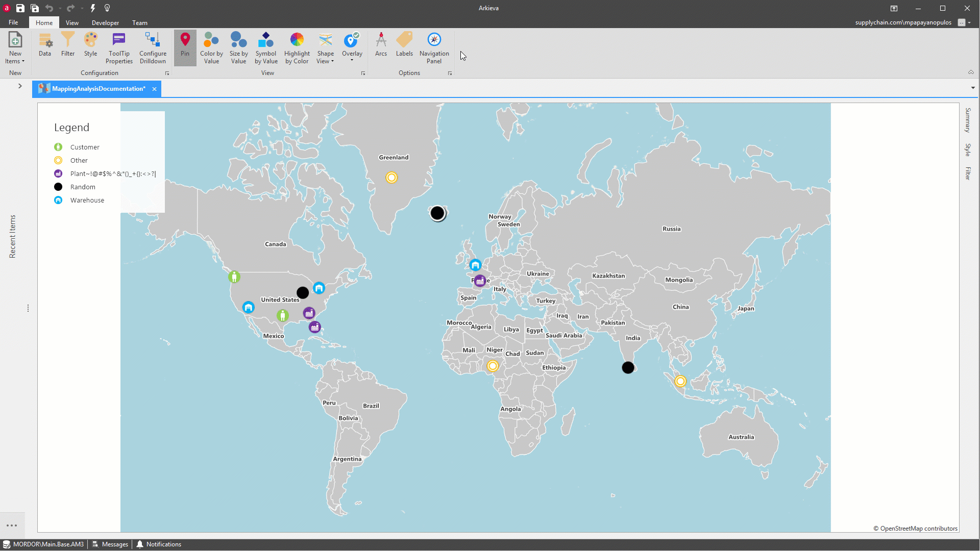
Task: Click the Save All icon
Action: pos(35,8)
